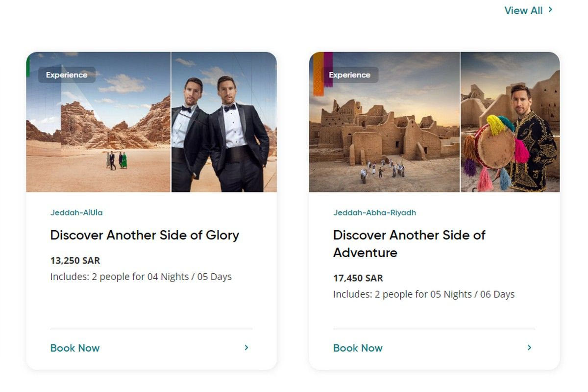Image resolution: width=588 pixels, height=392 pixels.
Task: Click Book Now on the Adventure package
Action: tap(358, 348)
